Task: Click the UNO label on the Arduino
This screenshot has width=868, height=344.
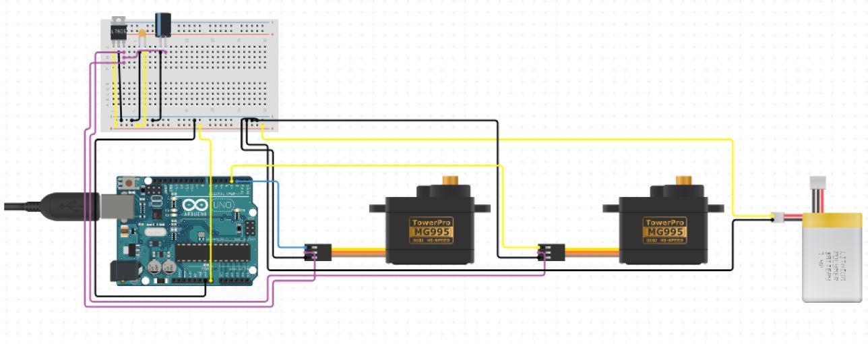Action: click(x=222, y=206)
